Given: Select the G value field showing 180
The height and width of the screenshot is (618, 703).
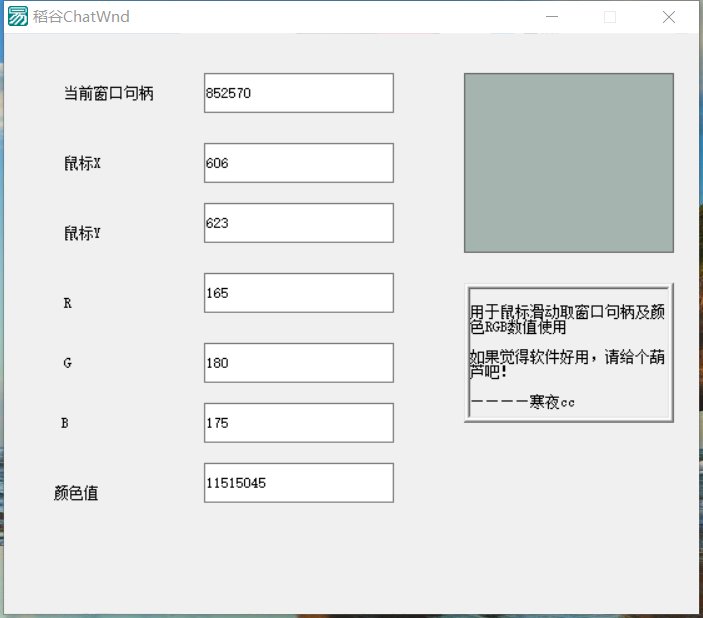Looking at the screenshot, I should [x=298, y=363].
